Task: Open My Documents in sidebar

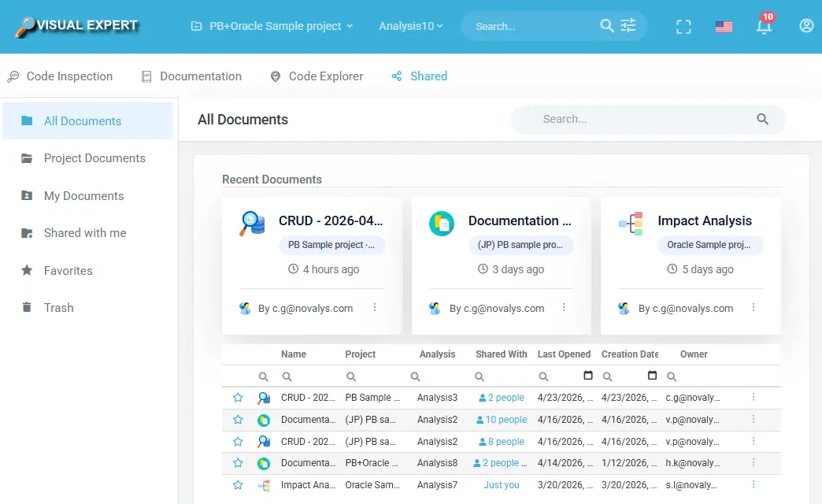Action: click(x=88, y=196)
